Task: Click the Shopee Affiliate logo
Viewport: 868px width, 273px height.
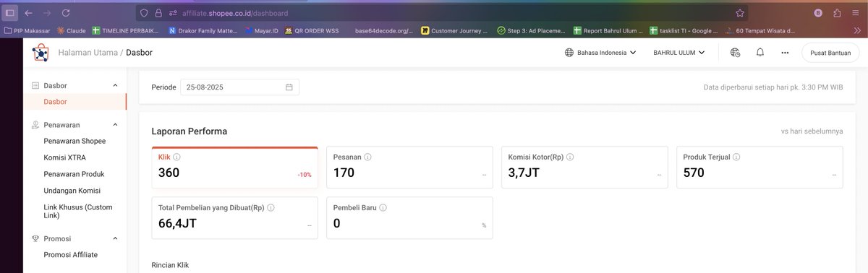Action: (x=40, y=53)
